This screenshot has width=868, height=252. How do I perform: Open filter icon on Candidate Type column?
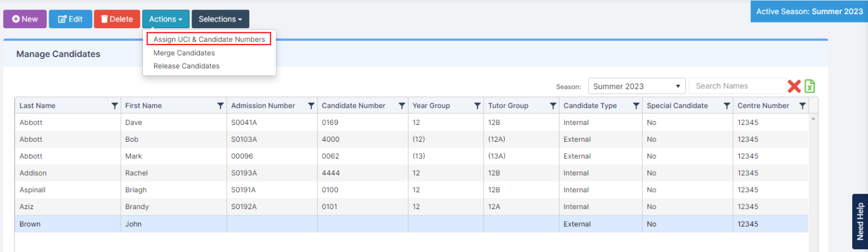tap(636, 106)
